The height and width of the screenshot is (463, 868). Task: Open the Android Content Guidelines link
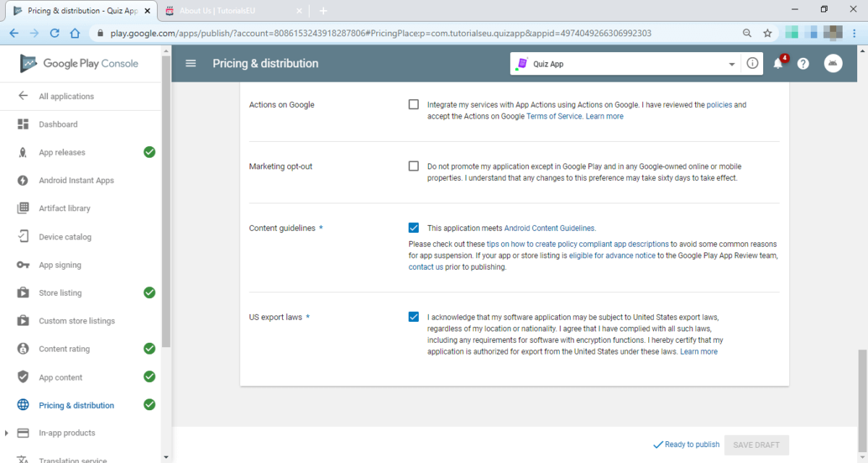point(549,228)
